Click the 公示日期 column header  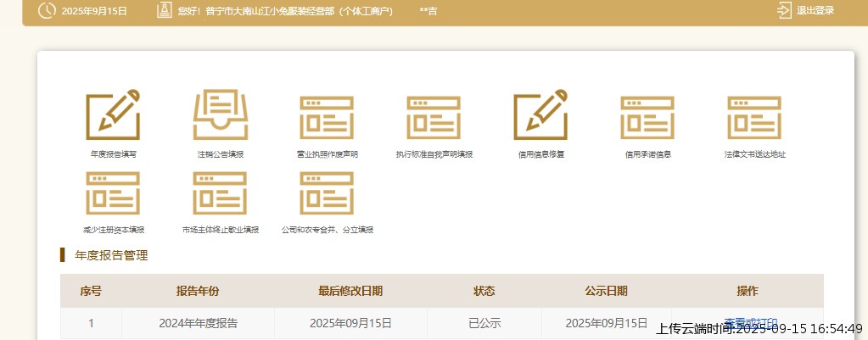click(x=606, y=292)
